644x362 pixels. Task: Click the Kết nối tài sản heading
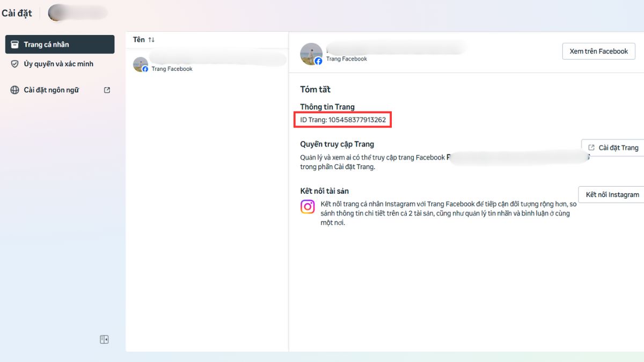point(325,191)
